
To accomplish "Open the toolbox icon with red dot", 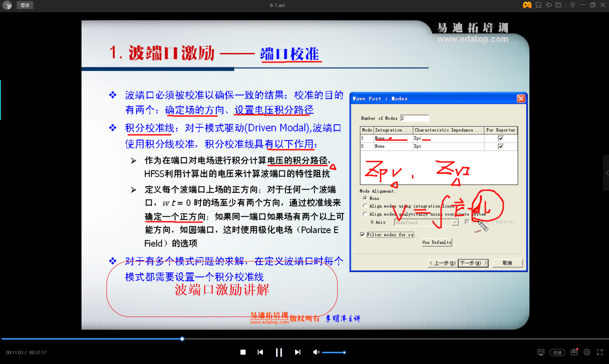I will pyautogui.click(x=574, y=352).
